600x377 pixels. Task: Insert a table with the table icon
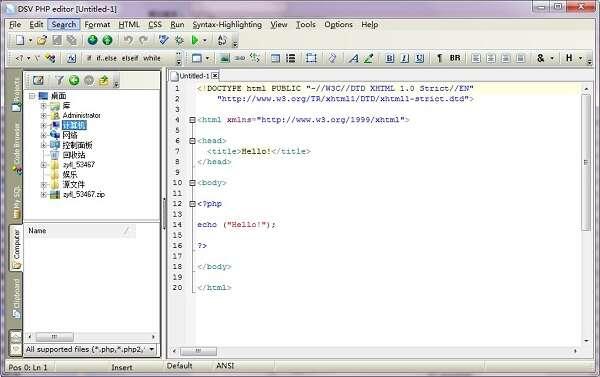(x=276, y=58)
